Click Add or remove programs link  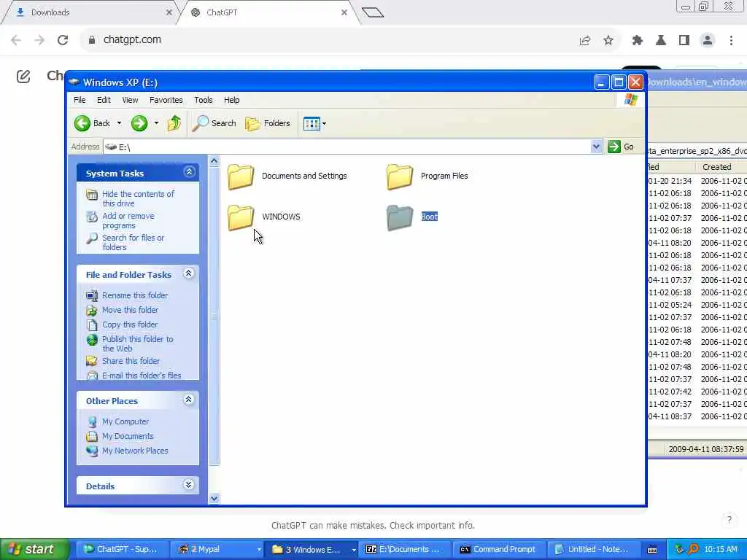(x=128, y=220)
